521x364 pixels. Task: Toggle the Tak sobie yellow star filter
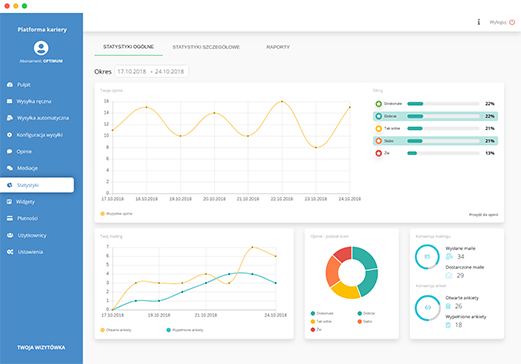[378, 128]
